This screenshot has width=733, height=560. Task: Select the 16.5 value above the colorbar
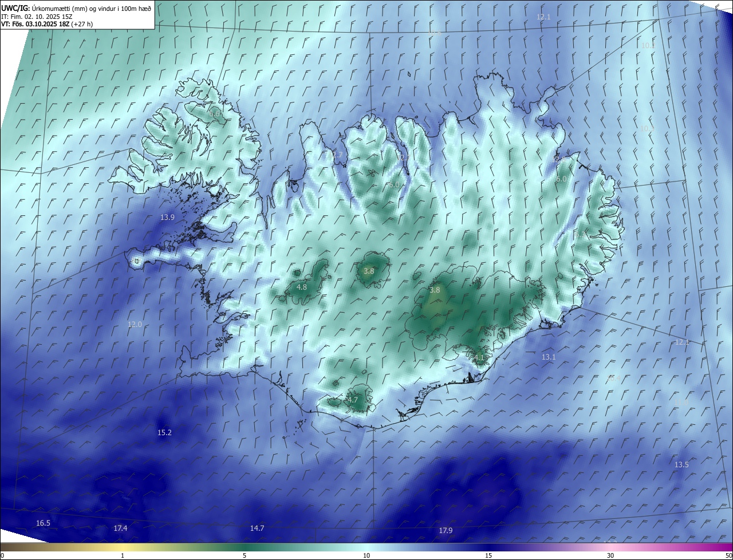[x=43, y=523]
